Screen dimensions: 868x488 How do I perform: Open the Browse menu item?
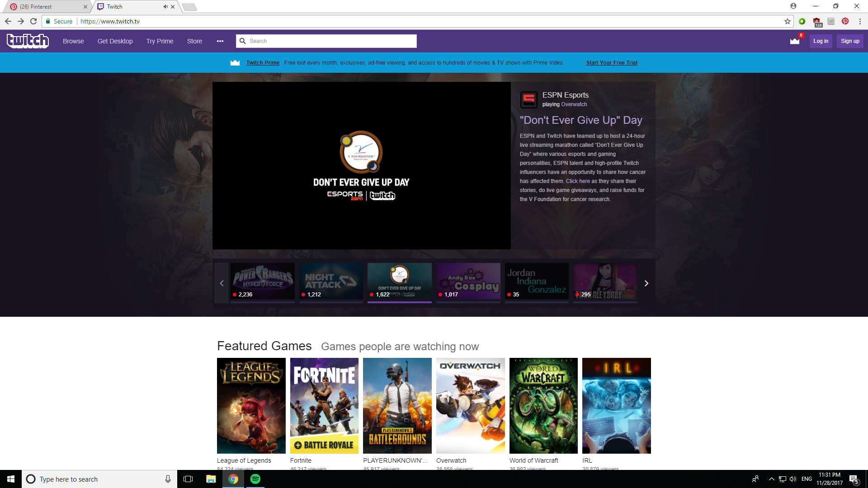[x=73, y=41]
